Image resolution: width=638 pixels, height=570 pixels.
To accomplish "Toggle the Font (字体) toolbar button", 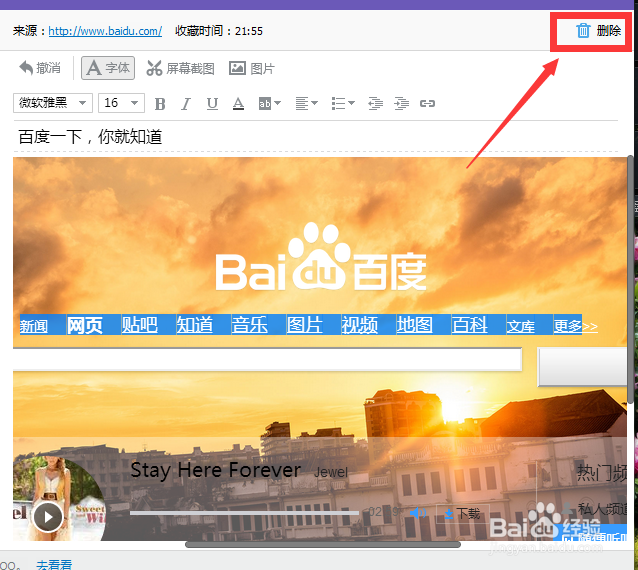I will tap(108, 68).
